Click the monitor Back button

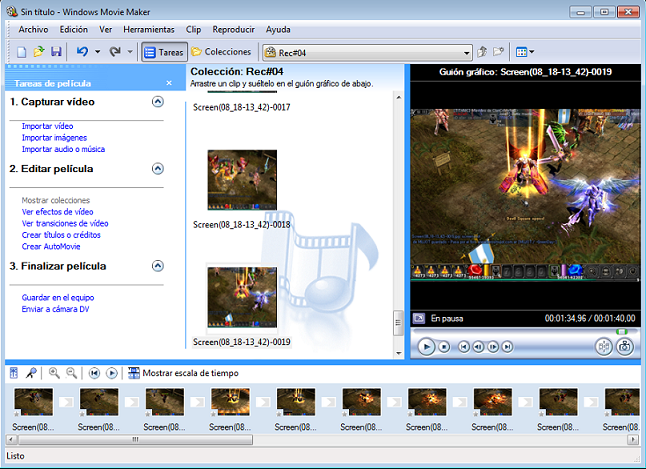(463, 347)
